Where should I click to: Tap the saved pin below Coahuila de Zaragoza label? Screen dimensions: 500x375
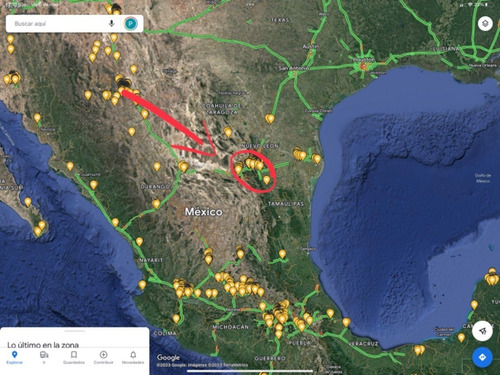tap(228, 132)
